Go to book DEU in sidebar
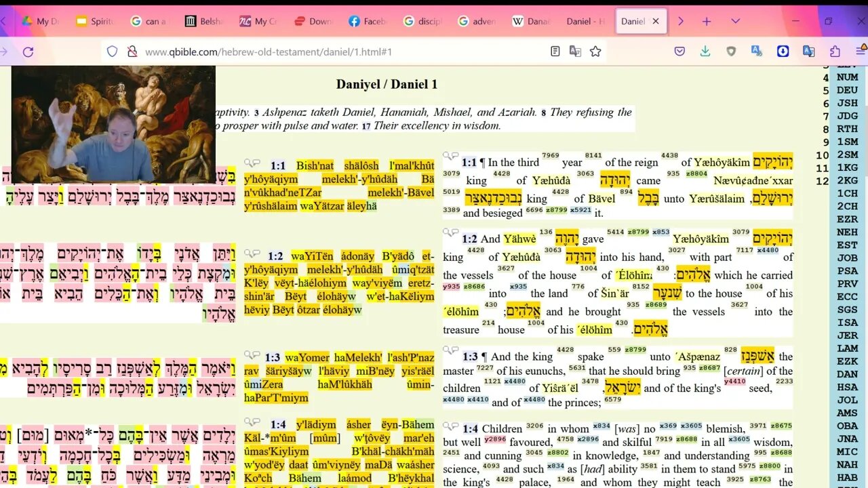The height and width of the screenshot is (488, 868). [x=847, y=90]
